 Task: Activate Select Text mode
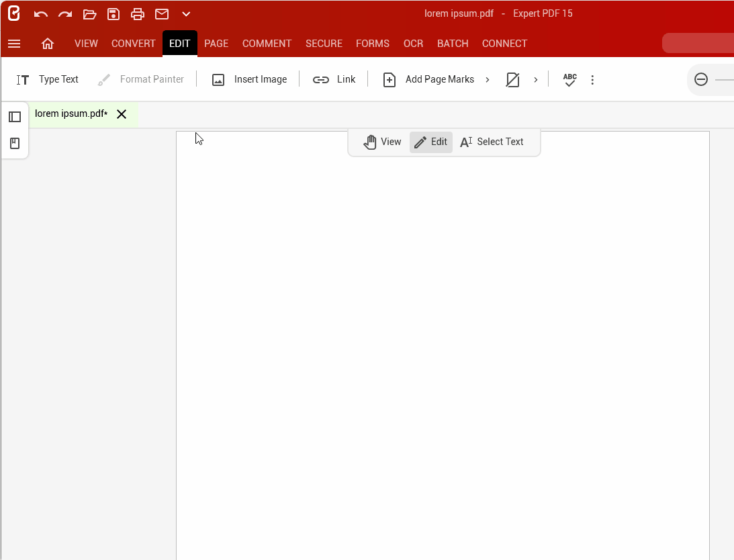tap(492, 142)
